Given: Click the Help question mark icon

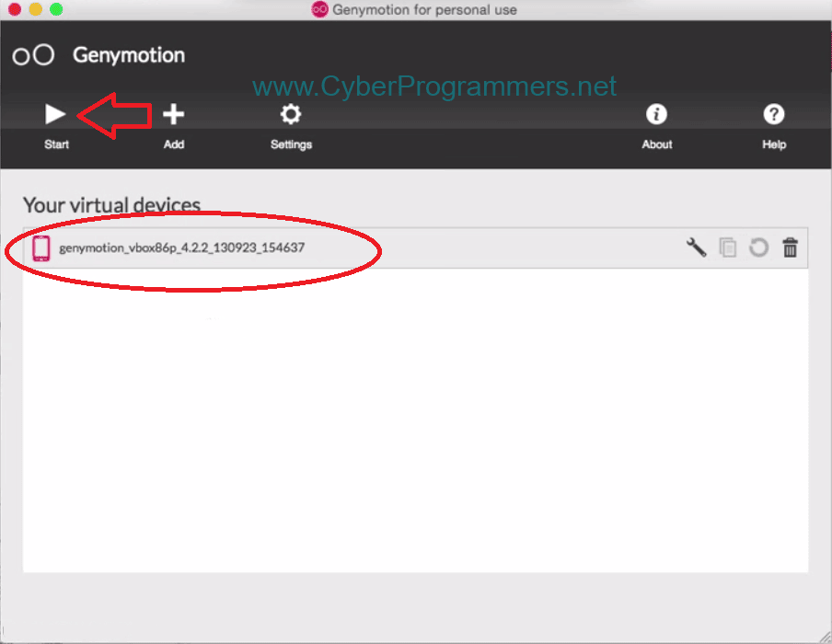Looking at the screenshot, I should [774, 114].
